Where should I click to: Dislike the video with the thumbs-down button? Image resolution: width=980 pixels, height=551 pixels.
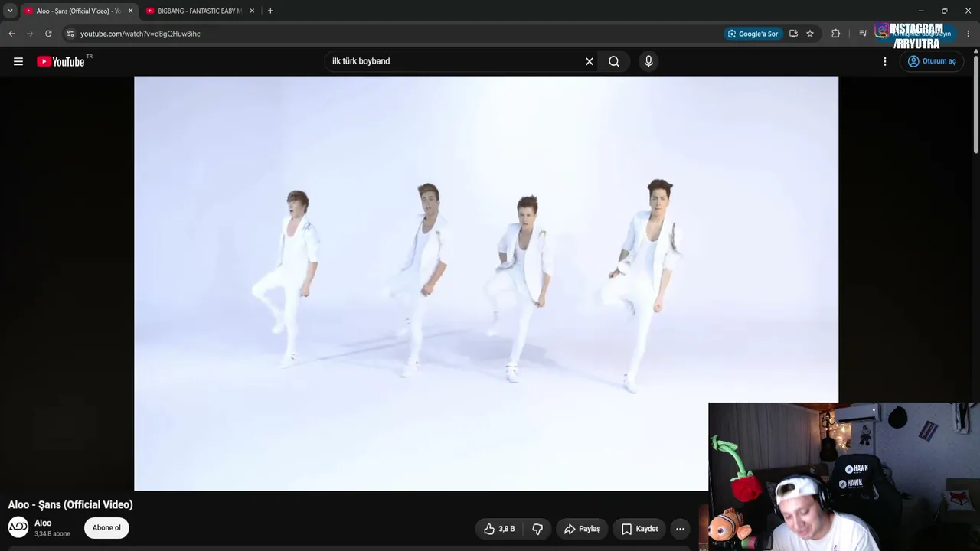(537, 529)
